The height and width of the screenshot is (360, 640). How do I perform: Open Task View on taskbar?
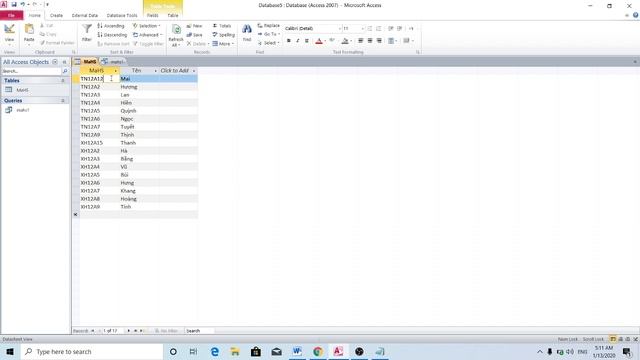pos(193,351)
